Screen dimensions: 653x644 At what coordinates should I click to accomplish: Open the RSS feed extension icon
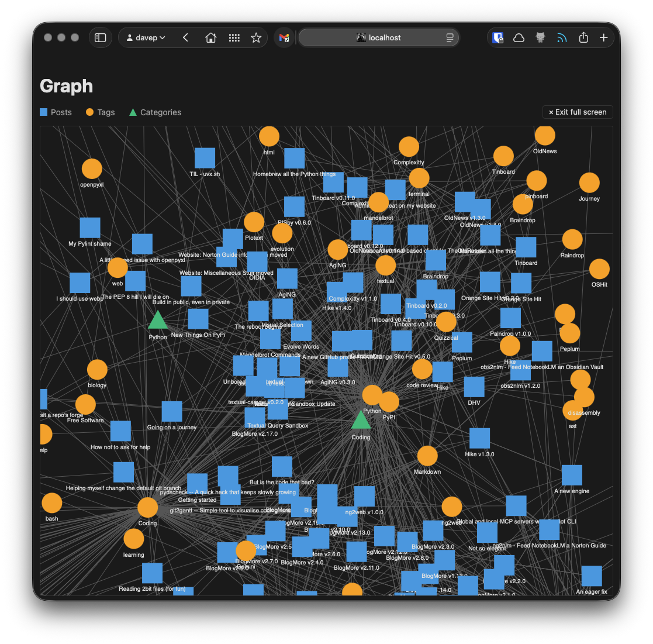[562, 37]
